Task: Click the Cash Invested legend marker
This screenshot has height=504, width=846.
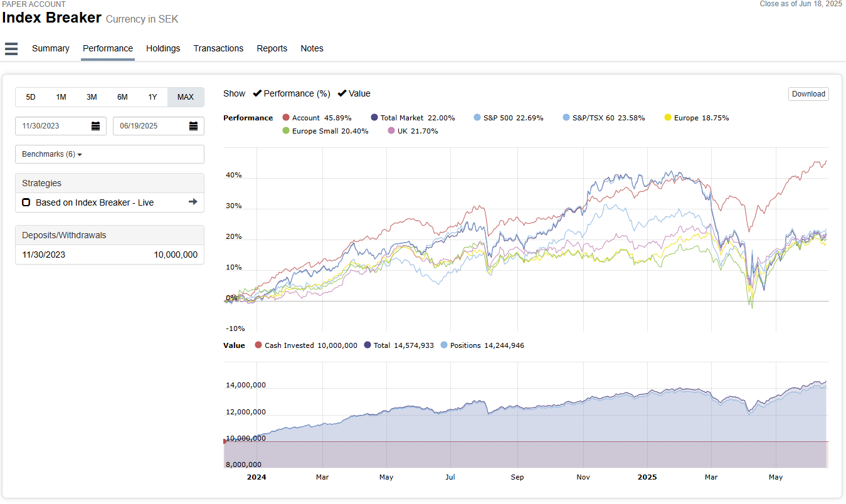Action: pyautogui.click(x=258, y=345)
